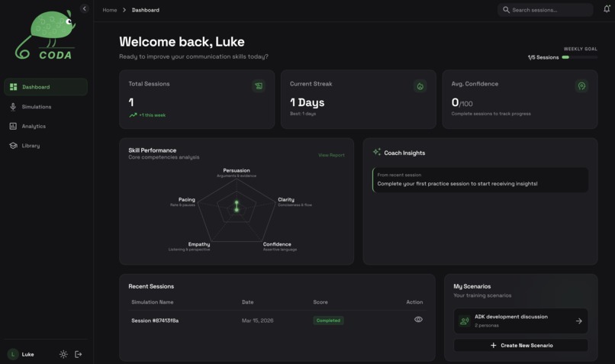Toggle light/dark theme with the sun icon
615x364 pixels.
pos(63,354)
